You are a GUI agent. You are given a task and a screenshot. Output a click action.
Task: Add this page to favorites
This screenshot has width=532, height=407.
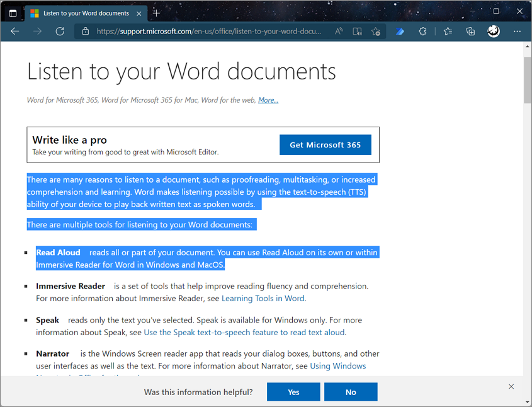(376, 31)
